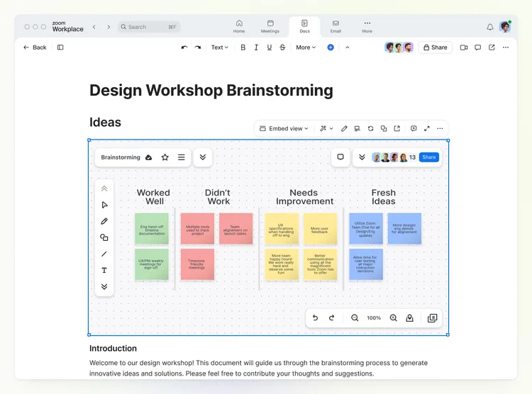This screenshot has width=532, height=394.
Task: Toggle bold text formatting
Action: (243, 47)
